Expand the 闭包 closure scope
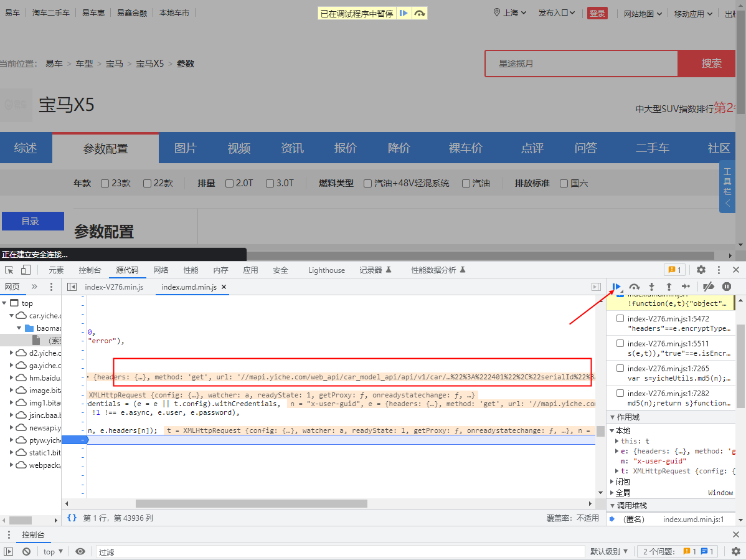Screen dimensions: 746x560 613,482
